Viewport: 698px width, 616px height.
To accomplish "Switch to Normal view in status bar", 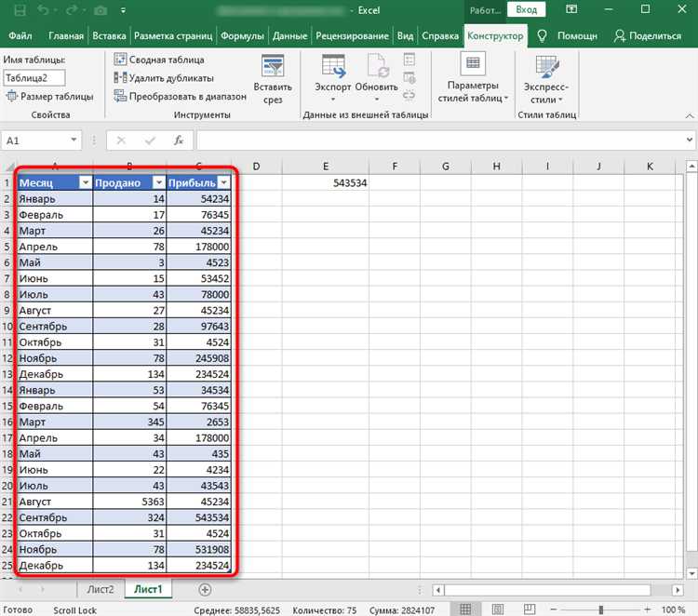I will (465, 609).
